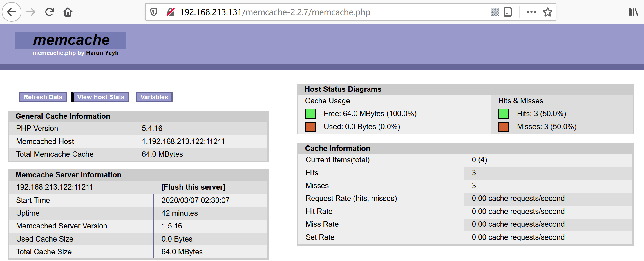Click the Hits row value in Cache Information
This screenshot has width=644, height=261.
474,173
